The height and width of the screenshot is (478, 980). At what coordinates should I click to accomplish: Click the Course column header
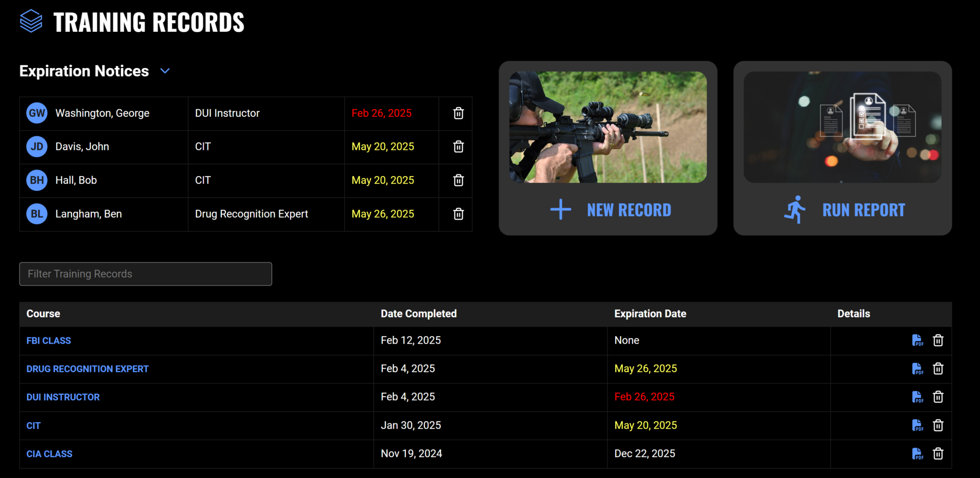pos(43,314)
